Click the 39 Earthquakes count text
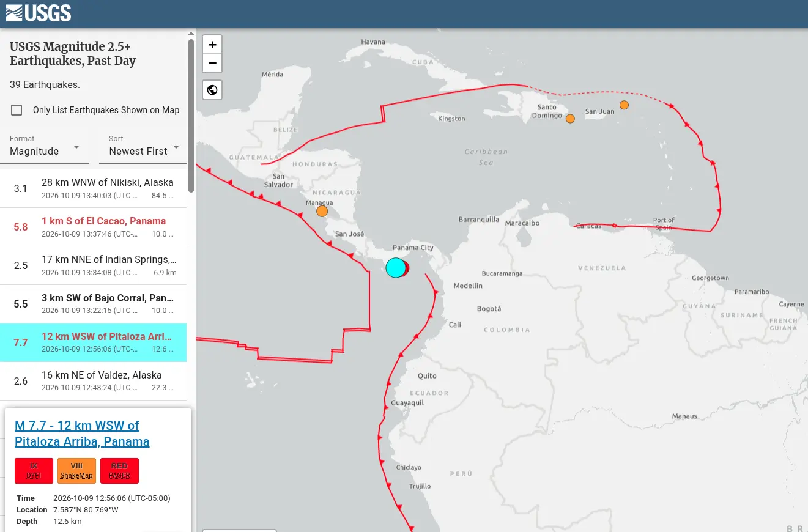 coord(45,84)
